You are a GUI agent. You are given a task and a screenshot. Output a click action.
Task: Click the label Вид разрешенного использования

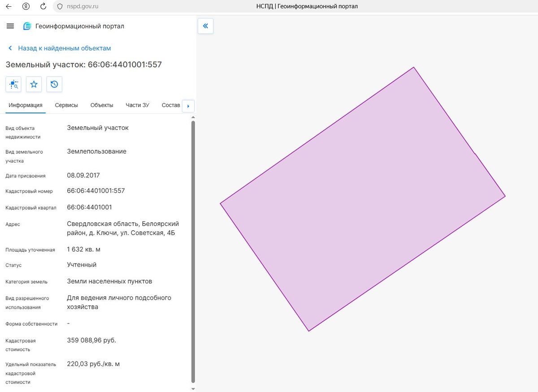click(x=27, y=303)
